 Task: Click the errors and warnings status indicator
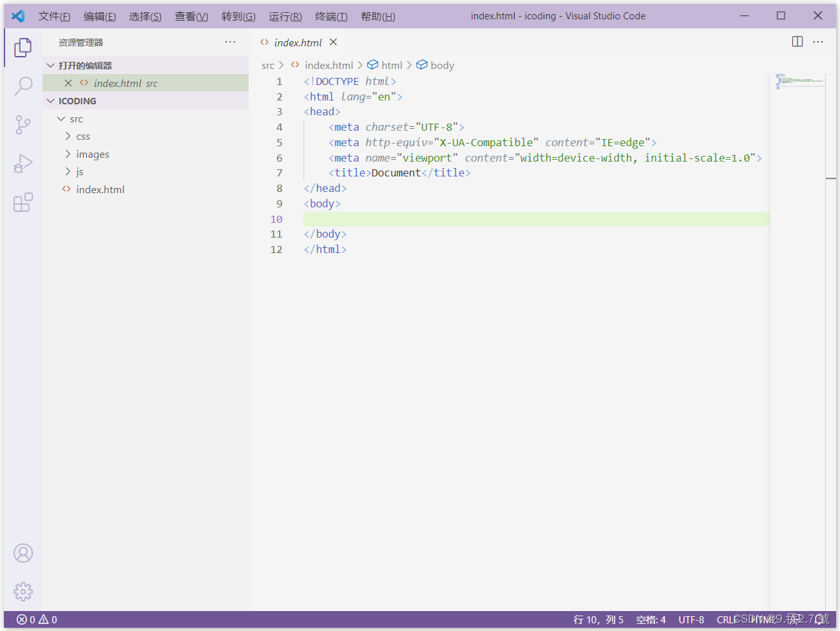tap(37, 619)
